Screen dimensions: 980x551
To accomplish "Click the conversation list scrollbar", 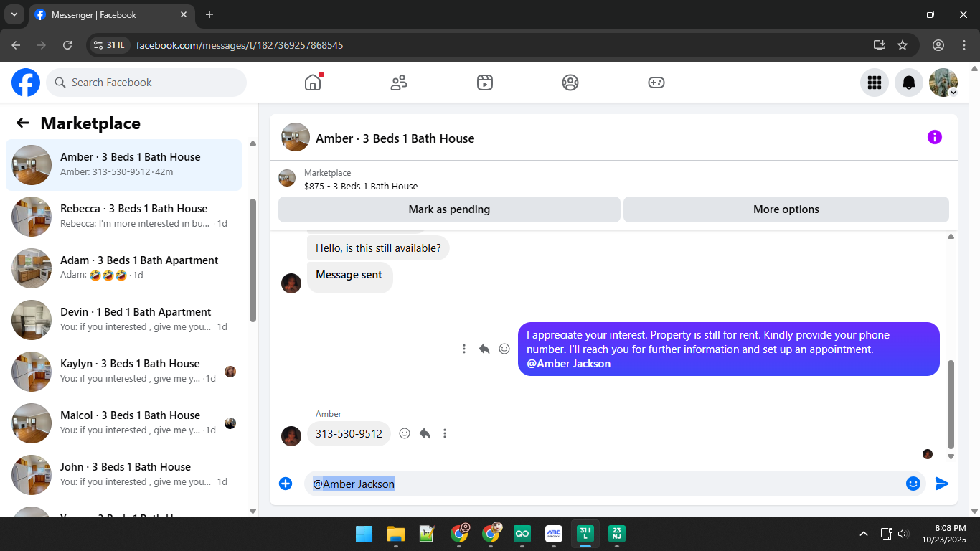I will pyautogui.click(x=253, y=260).
